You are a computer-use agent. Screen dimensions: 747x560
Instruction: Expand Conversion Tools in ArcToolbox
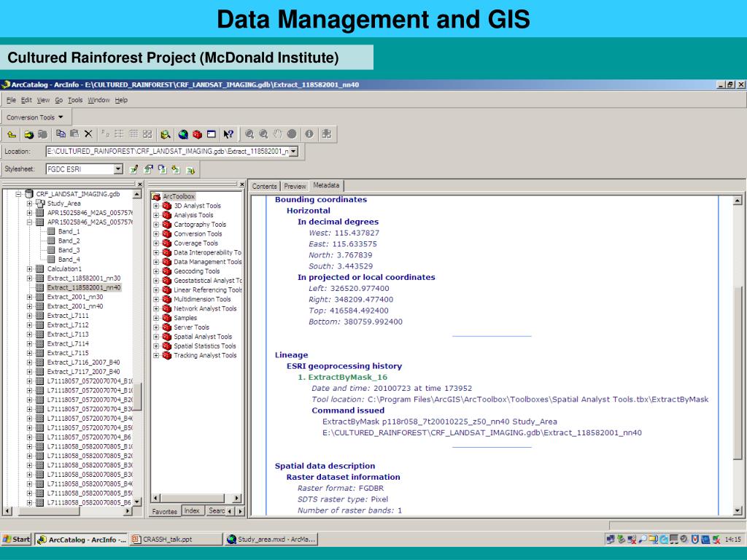[156, 234]
